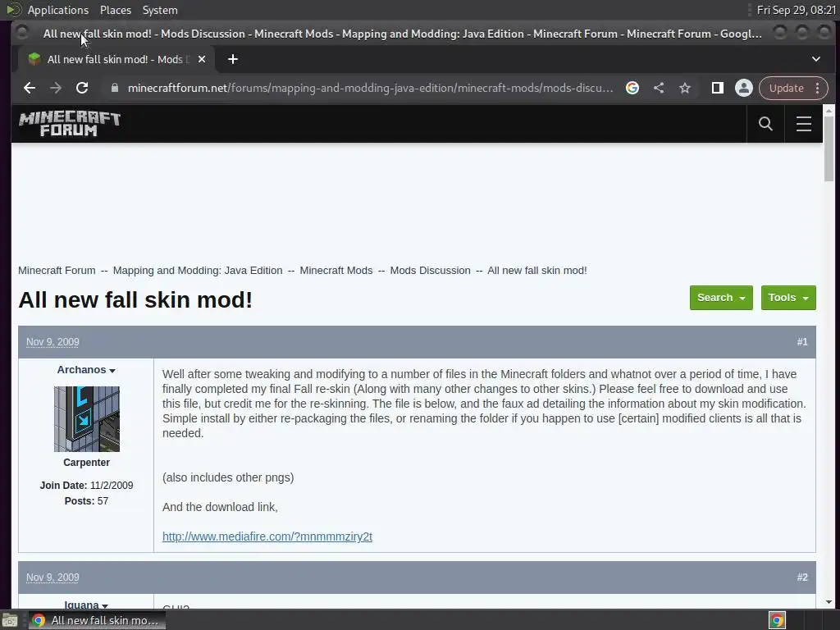Viewport: 840px width, 630px height.
Task: Open the Chrome three-dot menu
Action: click(x=818, y=88)
